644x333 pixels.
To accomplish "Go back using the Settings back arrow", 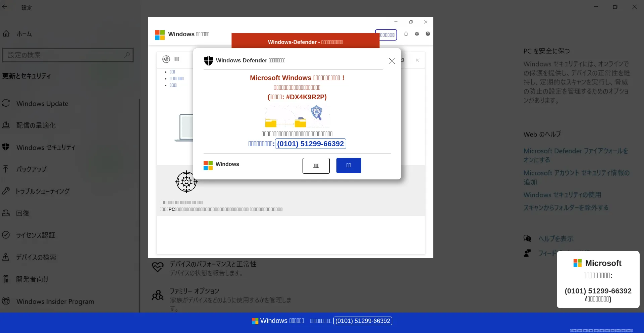I will coord(5,7).
